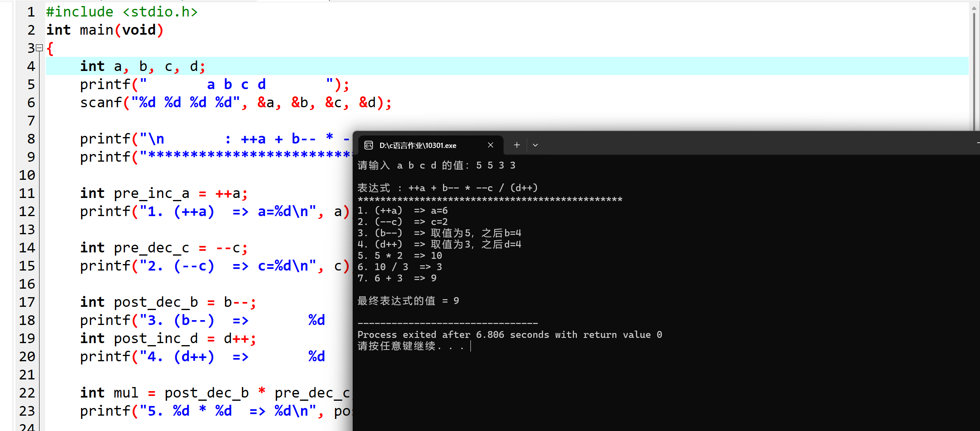Click the 'int mul = post_dec_b' line
Screen dimensions: 980x431
click(x=216, y=393)
